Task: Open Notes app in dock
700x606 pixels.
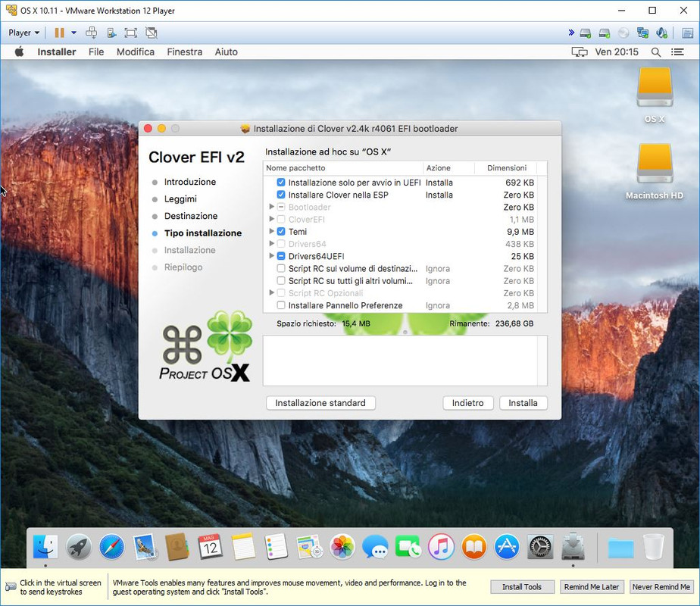Action: [x=243, y=546]
